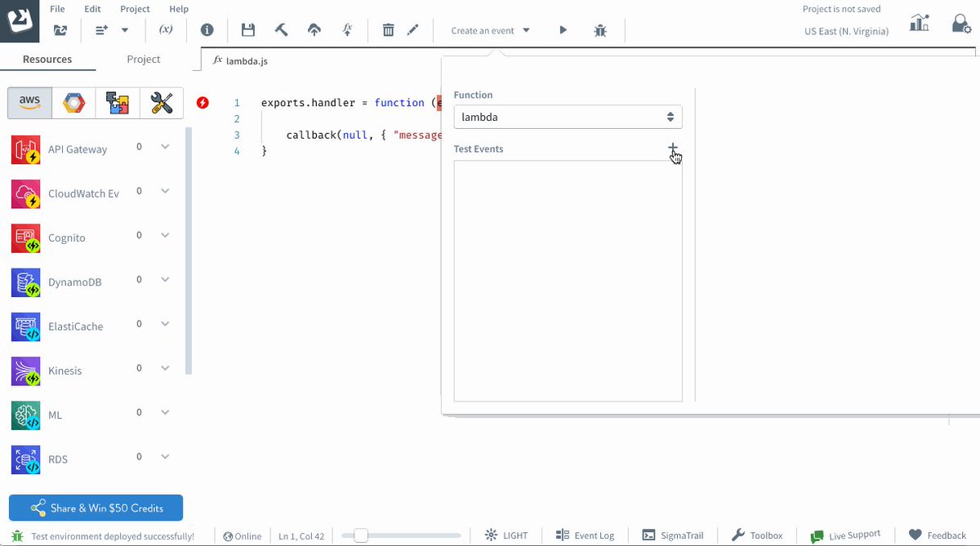Image resolution: width=980 pixels, height=546 pixels.
Task: Click the user account lock icon
Action: point(961,24)
